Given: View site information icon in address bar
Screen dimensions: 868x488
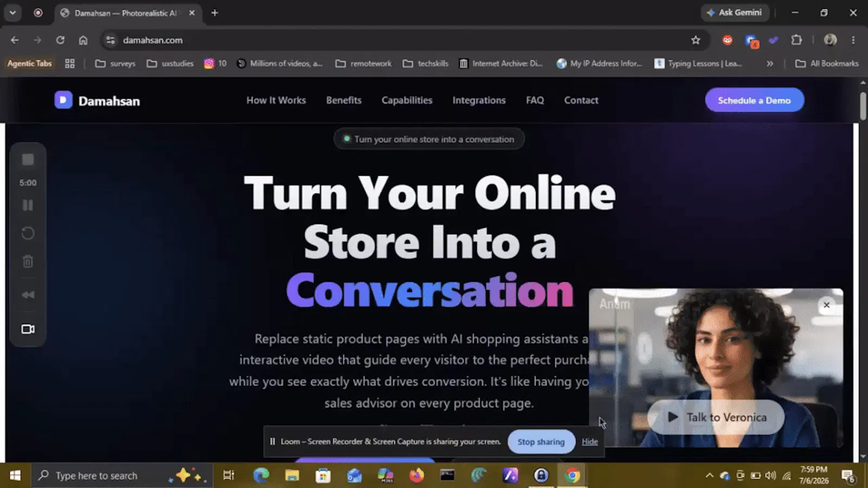Looking at the screenshot, I should tap(111, 40).
